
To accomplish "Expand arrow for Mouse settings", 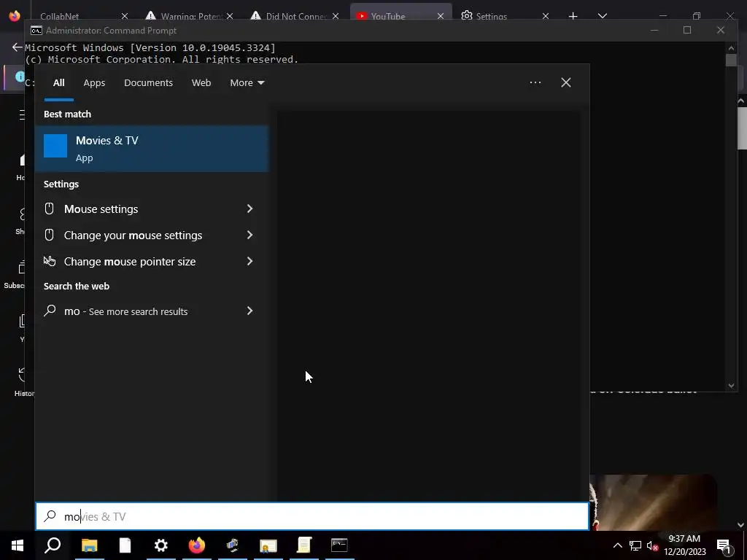I will click(249, 209).
